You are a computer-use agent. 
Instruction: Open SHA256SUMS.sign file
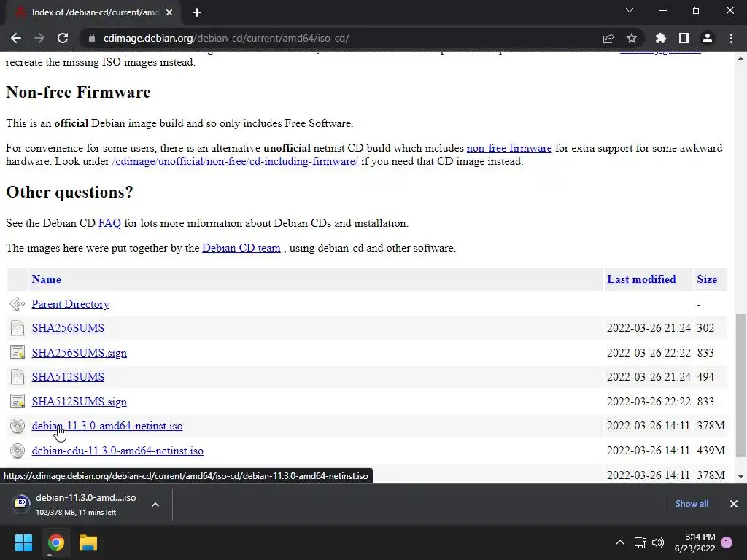(79, 353)
